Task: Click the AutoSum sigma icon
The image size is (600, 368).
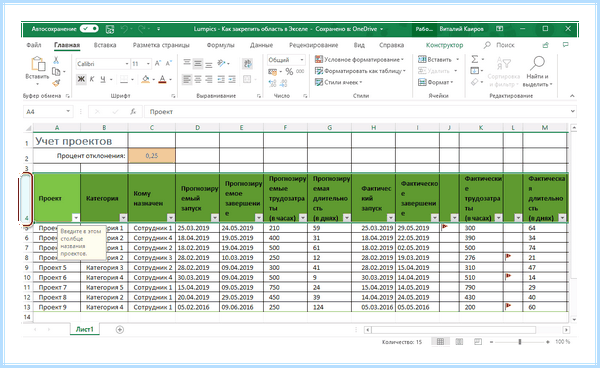Action: click(474, 59)
